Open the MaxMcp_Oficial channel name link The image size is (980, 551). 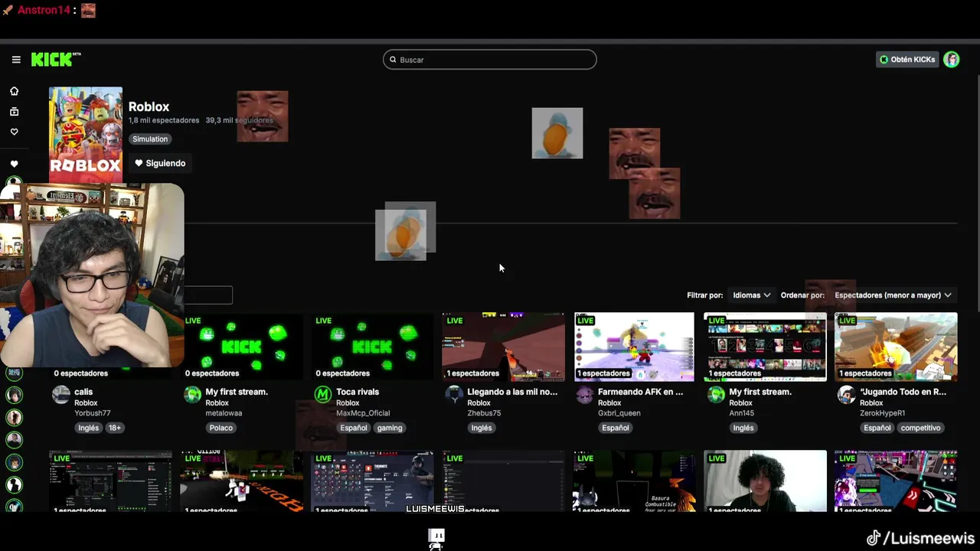click(x=363, y=413)
